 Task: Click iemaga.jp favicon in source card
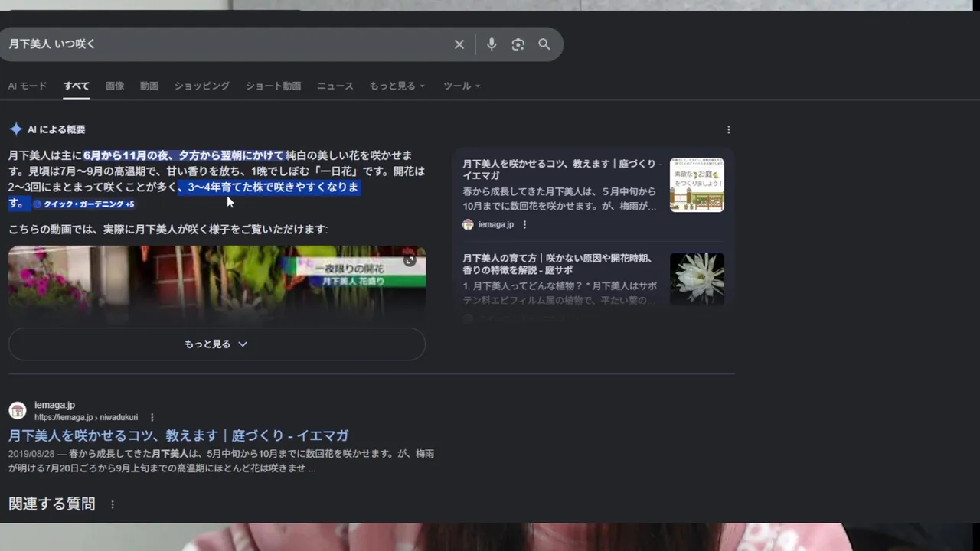(468, 224)
